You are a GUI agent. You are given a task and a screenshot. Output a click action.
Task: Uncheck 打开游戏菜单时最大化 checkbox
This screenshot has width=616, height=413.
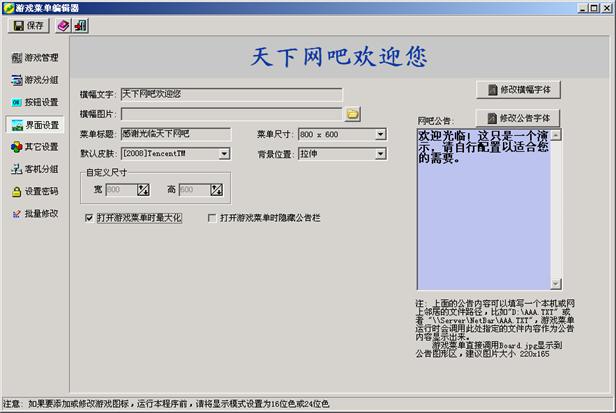90,217
